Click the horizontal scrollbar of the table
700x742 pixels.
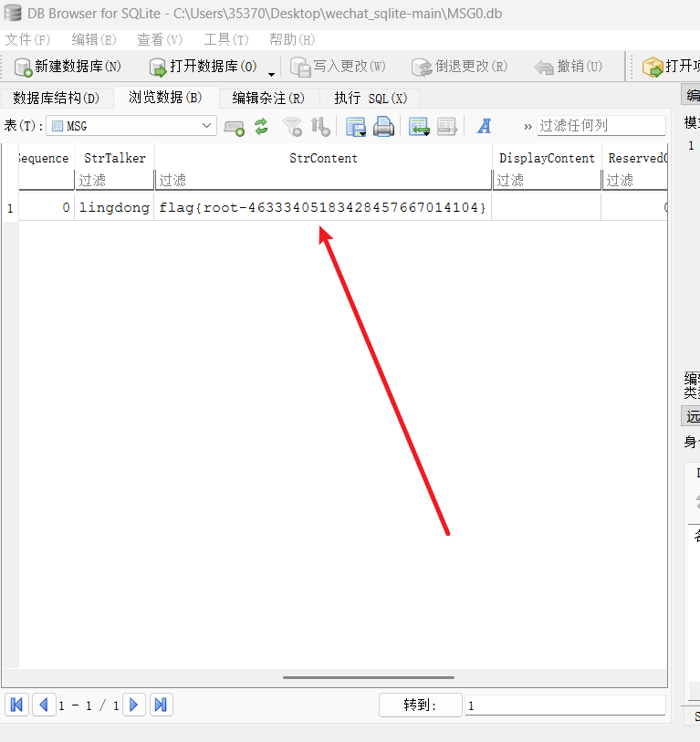click(369, 678)
